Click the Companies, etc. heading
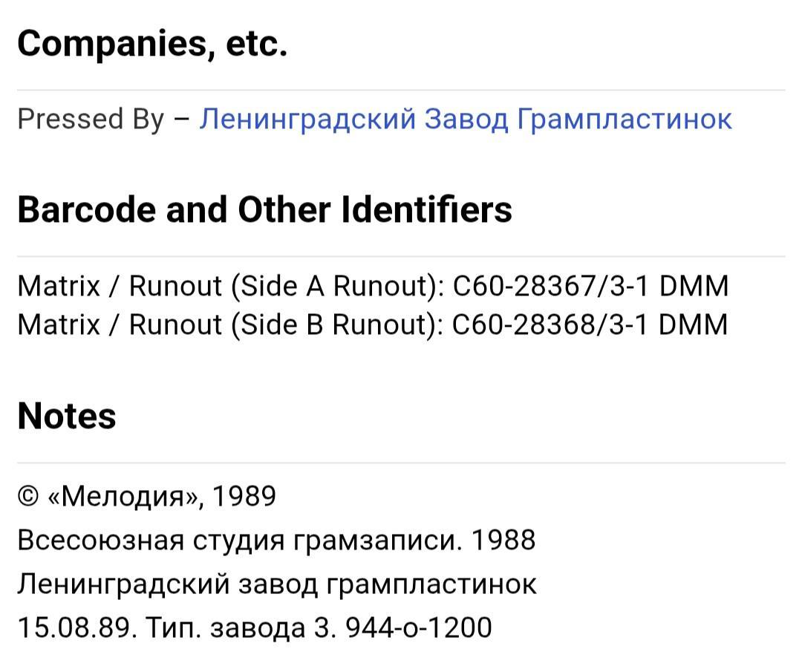Image resolution: width=802 pixels, height=672 pixels. [x=152, y=44]
